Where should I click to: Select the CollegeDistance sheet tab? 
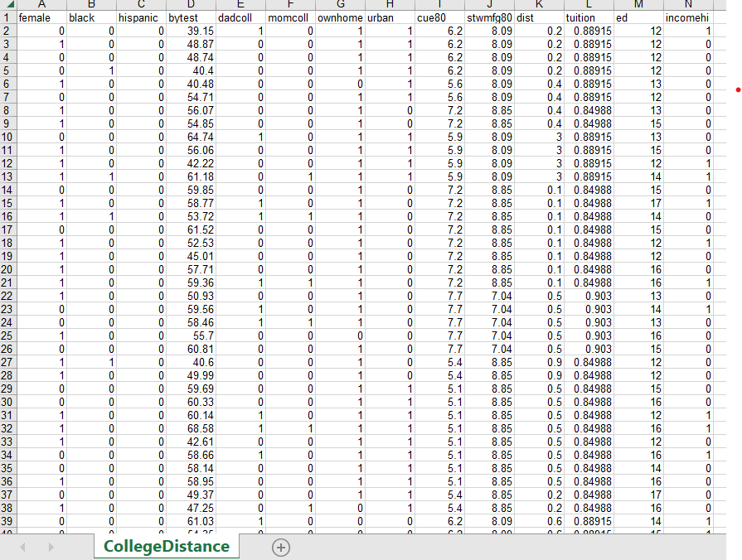click(x=166, y=548)
